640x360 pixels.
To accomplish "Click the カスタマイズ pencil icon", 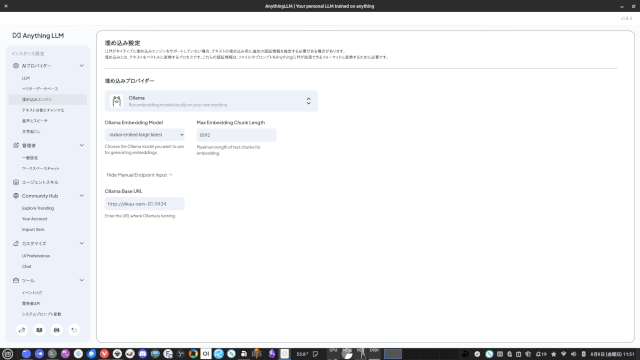I will (x=16, y=243).
